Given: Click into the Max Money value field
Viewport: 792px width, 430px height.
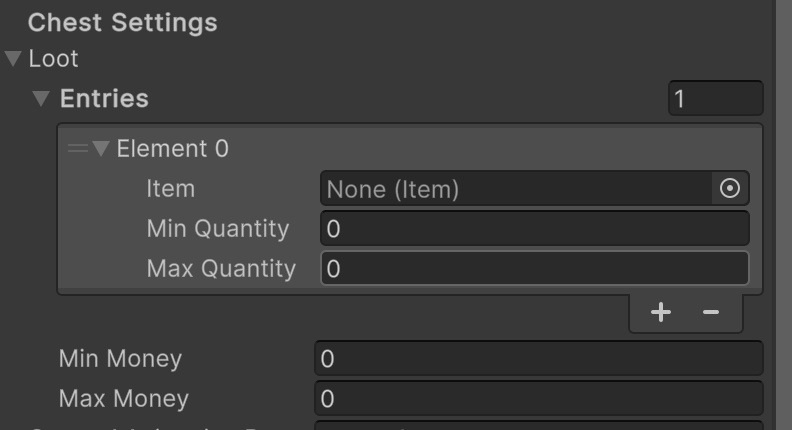Looking at the screenshot, I should click(x=538, y=399).
